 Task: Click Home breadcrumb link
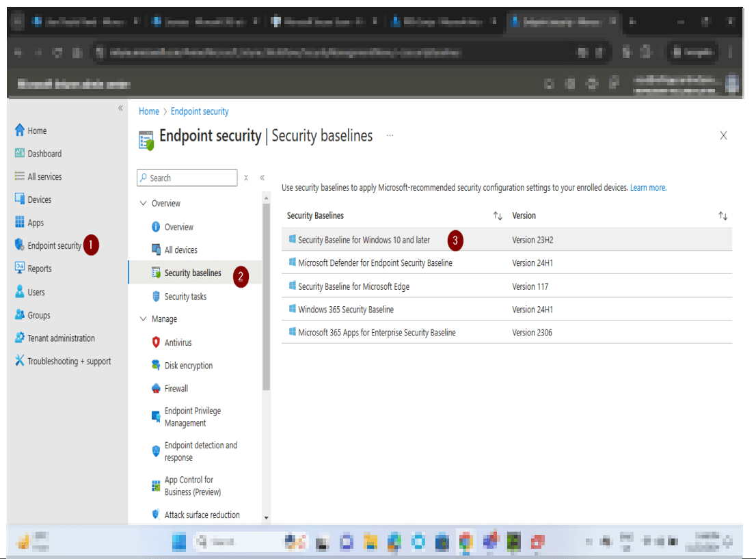pos(148,111)
